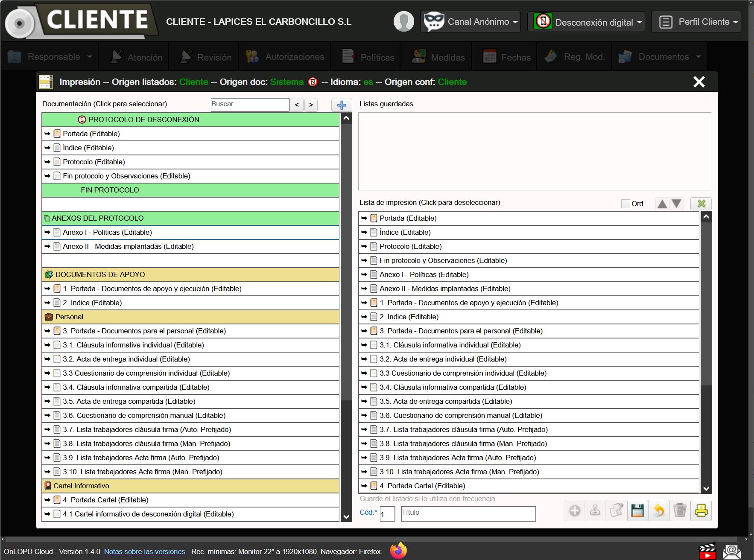Select Protocolo (Editable) in the documentation list
Viewport: 754px width, 560px height.
(x=190, y=162)
